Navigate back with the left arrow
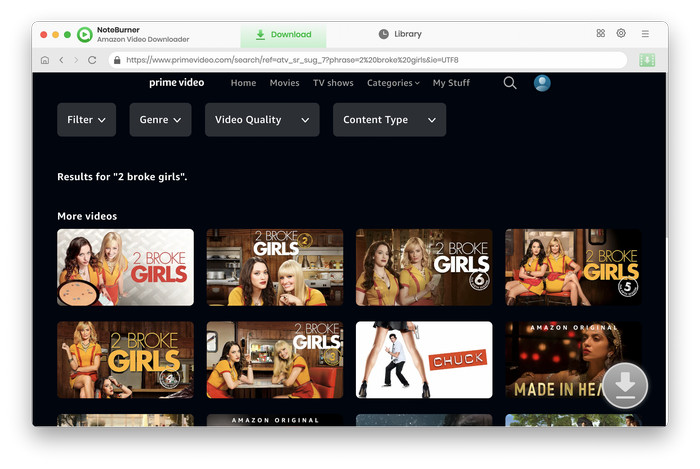The width and height of the screenshot is (700, 469). click(62, 60)
